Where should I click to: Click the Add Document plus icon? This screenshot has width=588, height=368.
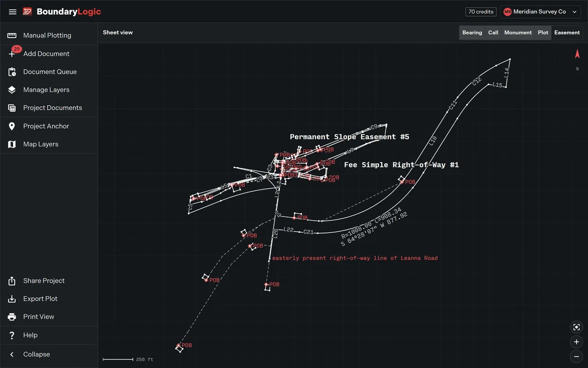coord(12,54)
